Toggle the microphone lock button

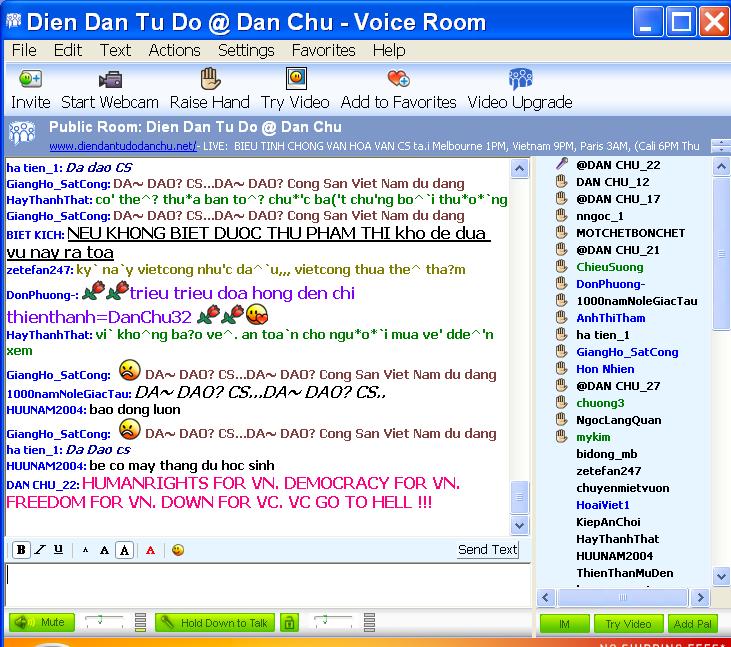289,623
